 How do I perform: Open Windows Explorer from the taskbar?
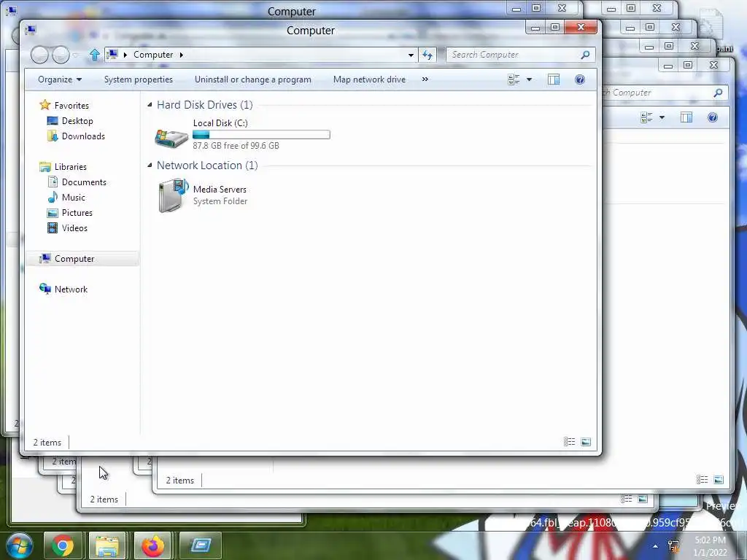tap(107, 545)
